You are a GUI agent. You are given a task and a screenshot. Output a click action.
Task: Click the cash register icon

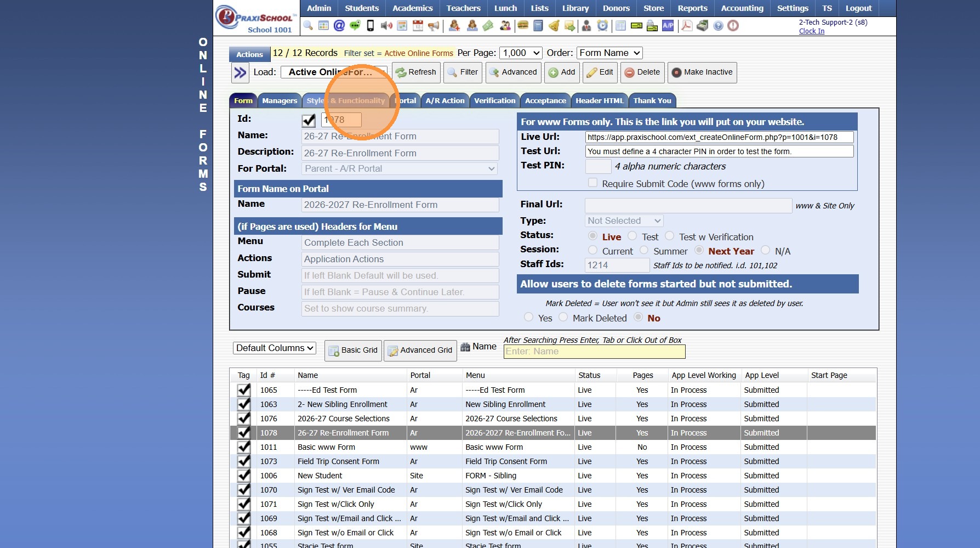[x=703, y=25]
